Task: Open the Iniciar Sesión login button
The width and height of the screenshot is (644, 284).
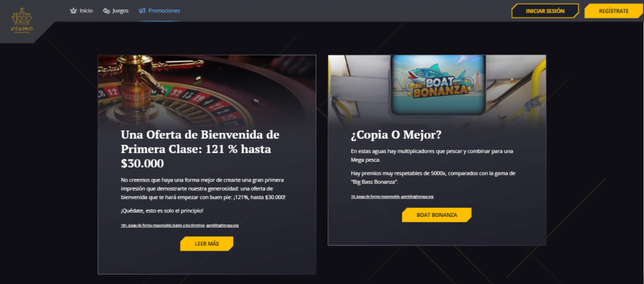Action: 545,11
